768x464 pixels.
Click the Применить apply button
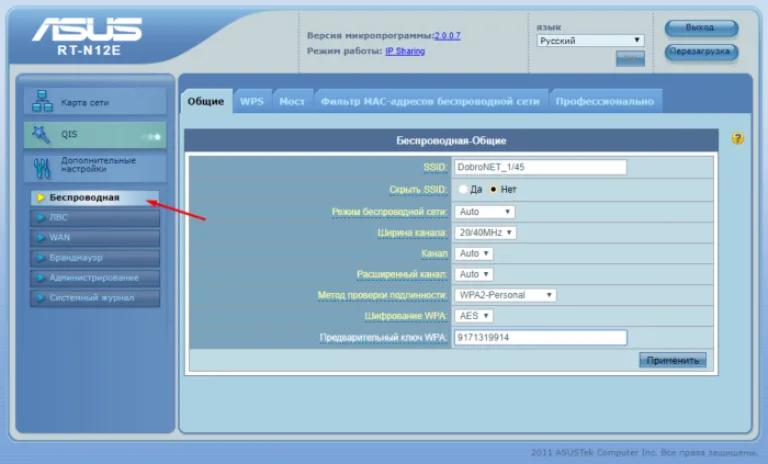point(672,361)
